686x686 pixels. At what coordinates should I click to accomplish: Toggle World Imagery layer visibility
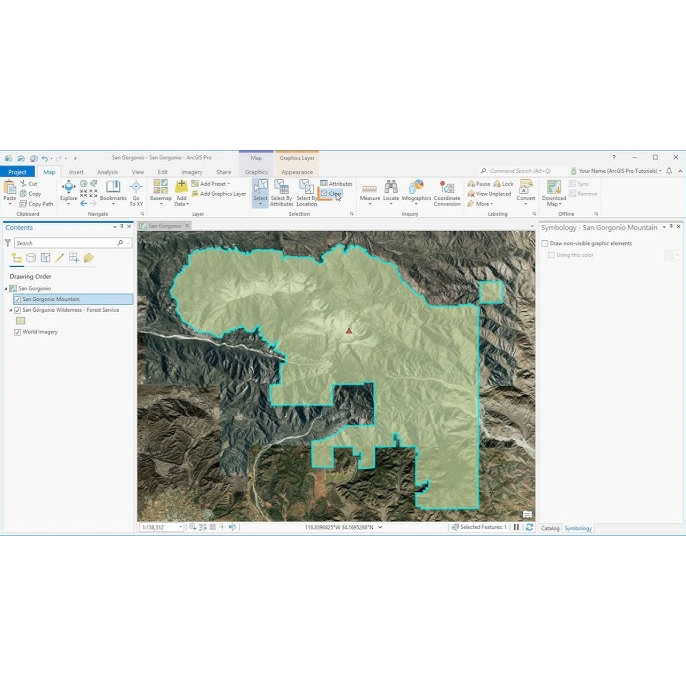18,332
